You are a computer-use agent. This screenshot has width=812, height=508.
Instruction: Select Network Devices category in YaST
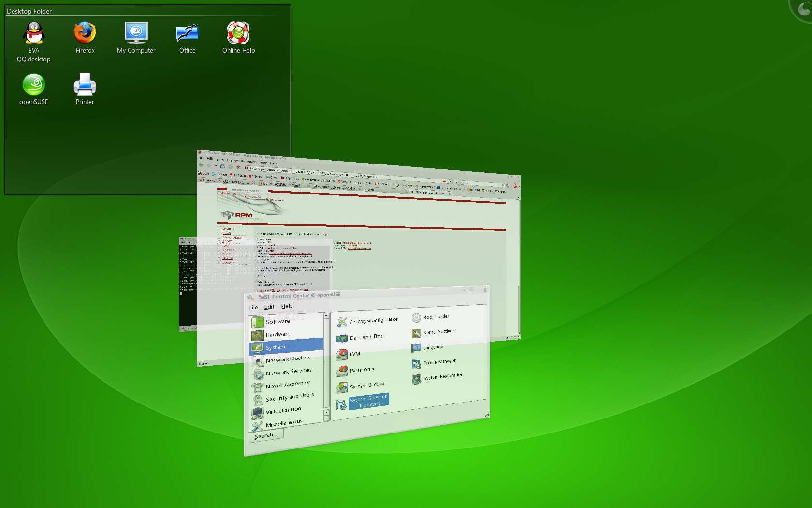(286, 359)
